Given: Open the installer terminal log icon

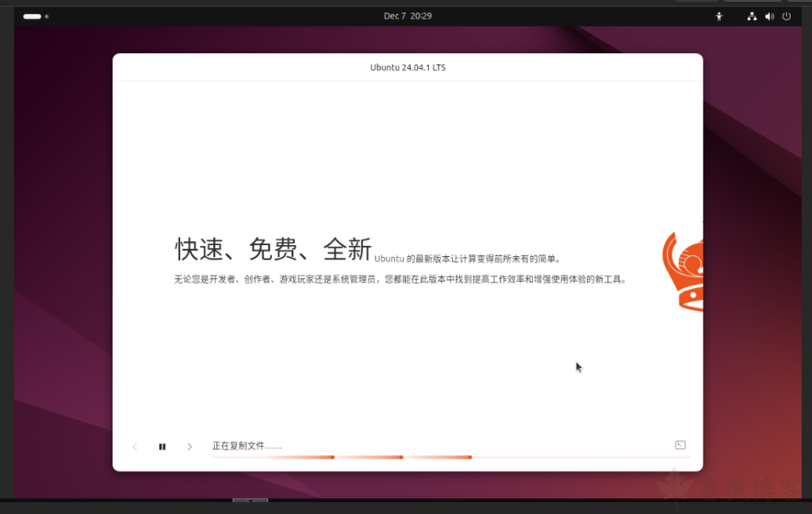Looking at the screenshot, I should (680, 445).
